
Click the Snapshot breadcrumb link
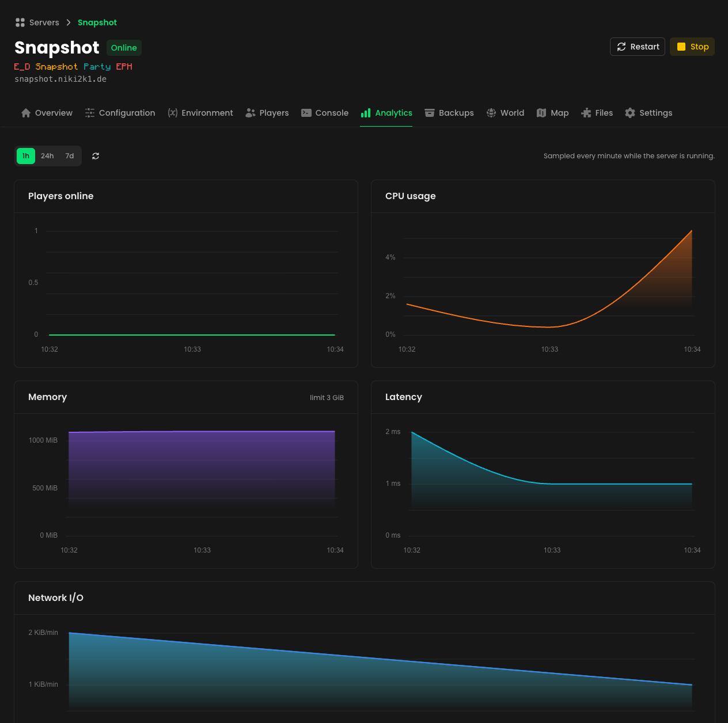[x=97, y=22]
